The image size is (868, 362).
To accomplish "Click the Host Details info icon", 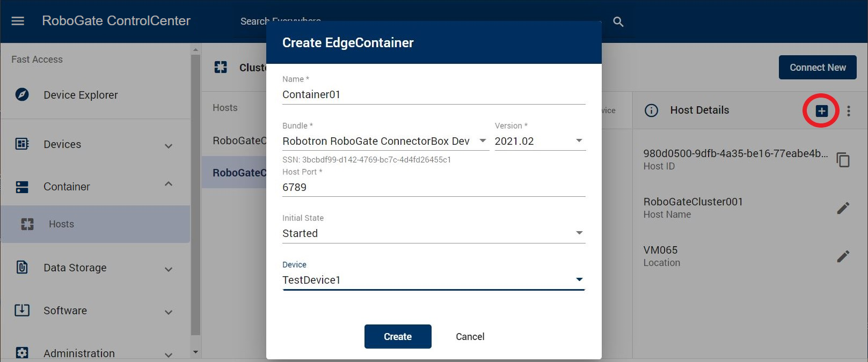I will point(651,110).
